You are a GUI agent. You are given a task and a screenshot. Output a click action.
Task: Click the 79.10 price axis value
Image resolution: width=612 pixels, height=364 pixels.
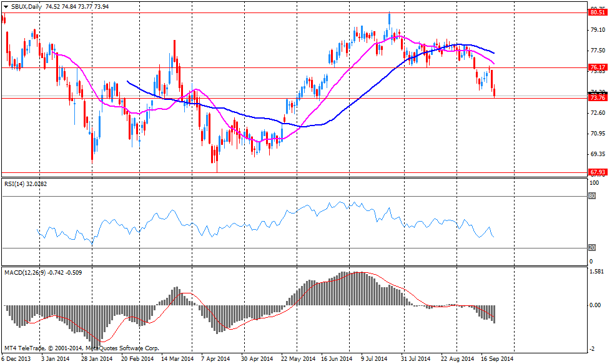597,29
